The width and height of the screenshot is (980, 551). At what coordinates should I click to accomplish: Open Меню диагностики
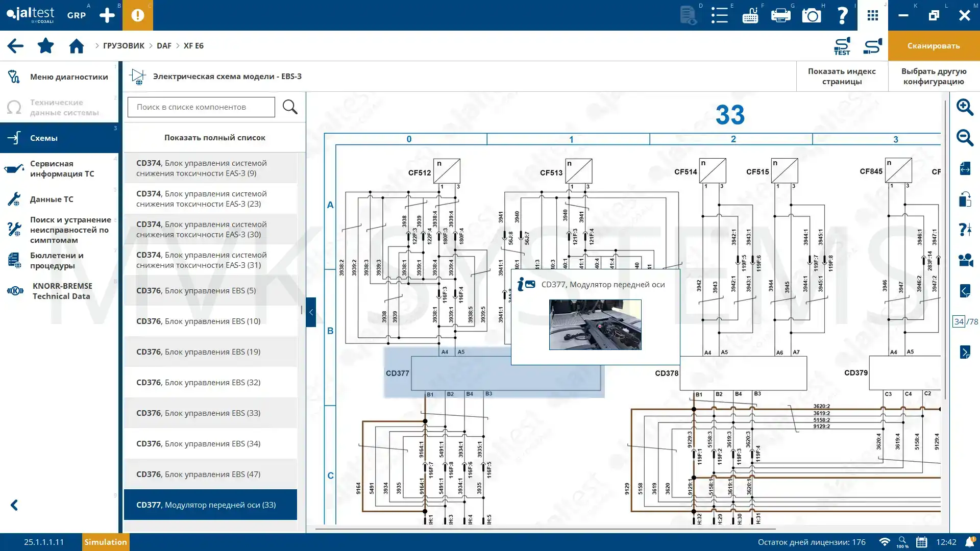(59, 77)
